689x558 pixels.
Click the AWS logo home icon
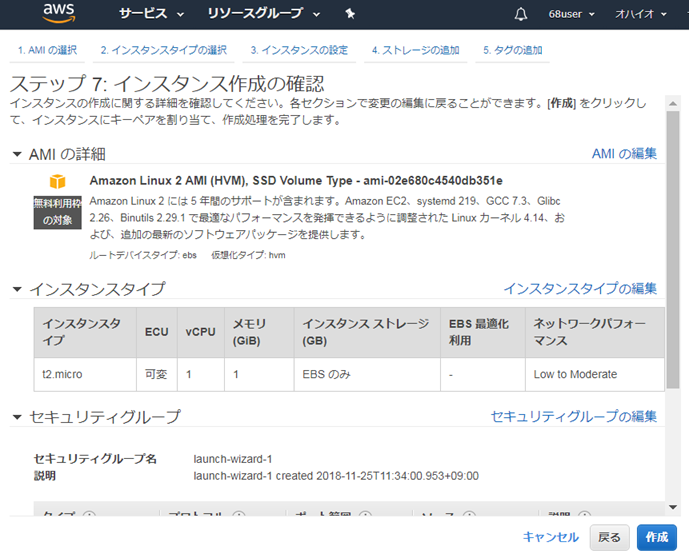(60, 14)
